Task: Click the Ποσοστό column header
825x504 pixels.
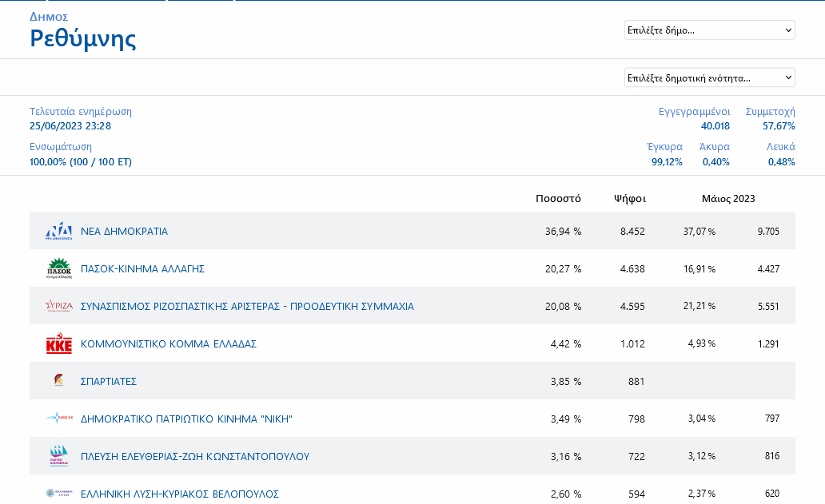Action: [558, 199]
